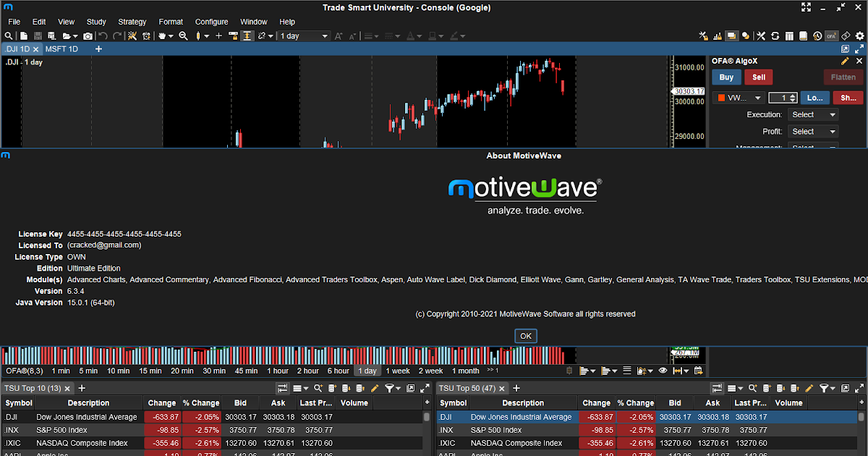This screenshot has height=456, width=868.
Task: Click the red VW color swatch
Action: [x=721, y=98]
